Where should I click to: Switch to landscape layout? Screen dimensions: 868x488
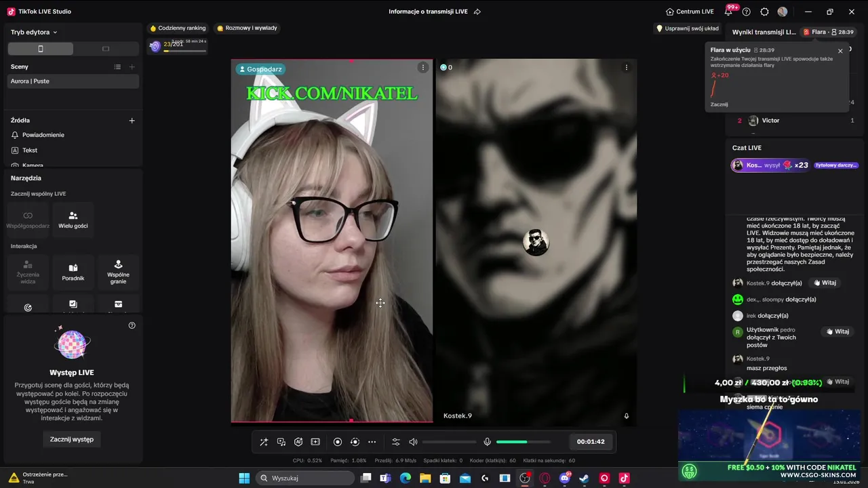tap(106, 49)
